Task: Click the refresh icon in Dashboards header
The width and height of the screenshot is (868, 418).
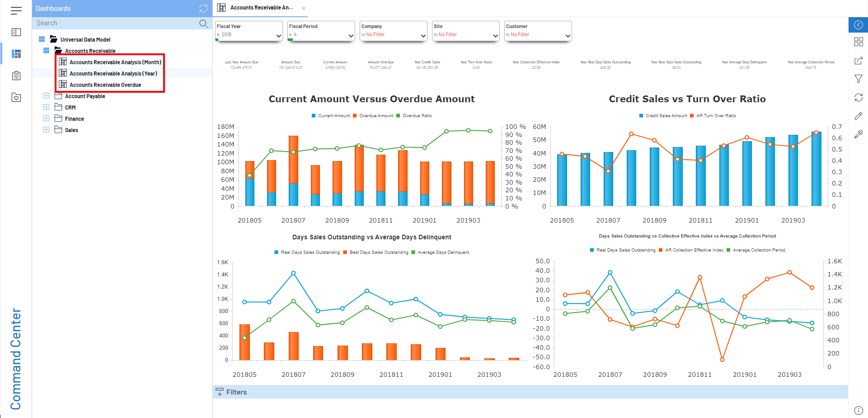Action: pyautogui.click(x=203, y=9)
